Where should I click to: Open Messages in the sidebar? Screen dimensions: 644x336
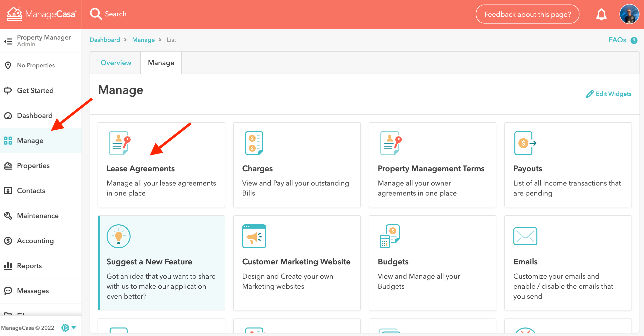[41, 291]
